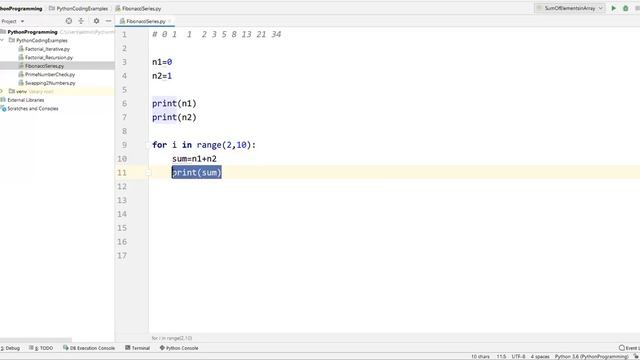Open Project panel settings gear
The height and width of the screenshot is (360, 640).
point(96,21)
